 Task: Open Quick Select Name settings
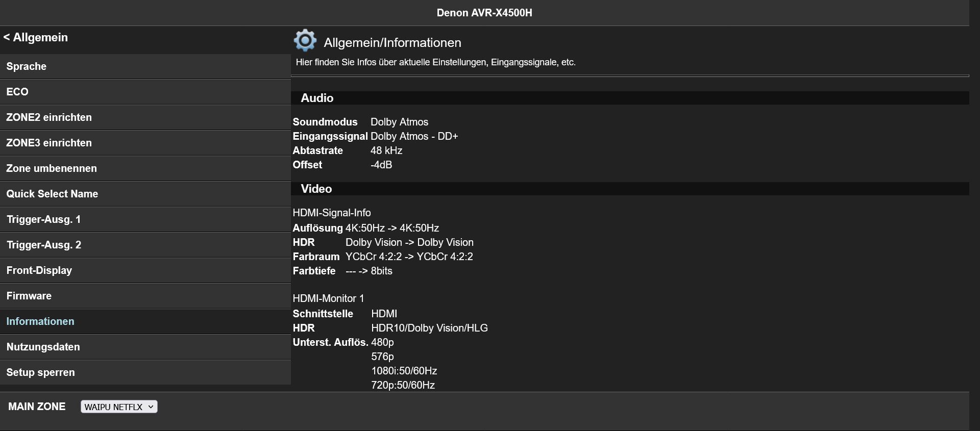click(52, 194)
